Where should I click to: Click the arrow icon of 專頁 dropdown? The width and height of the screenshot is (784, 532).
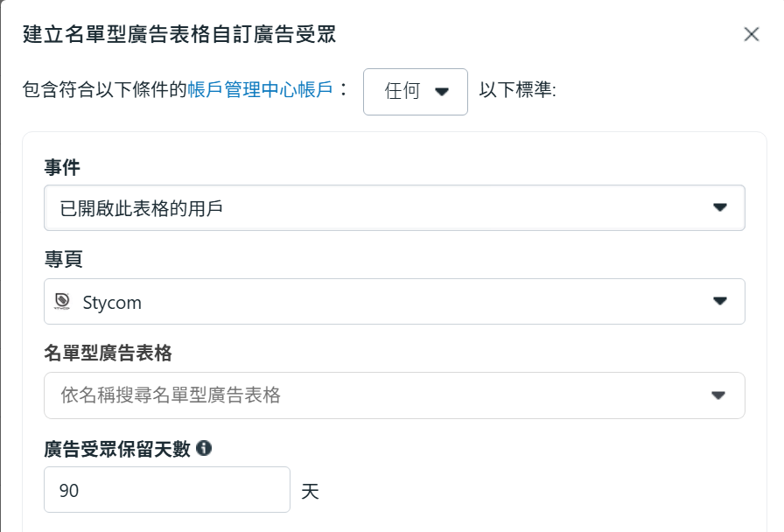tap(720, 301)
